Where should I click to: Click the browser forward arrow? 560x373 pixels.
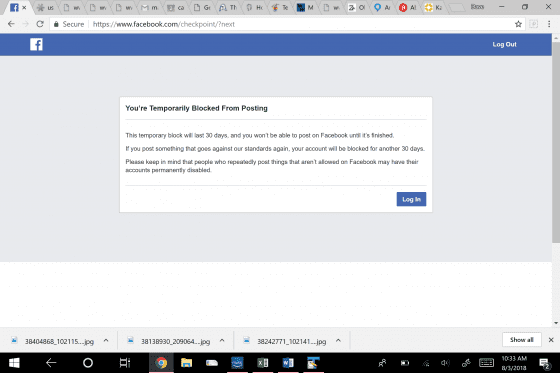click(25, 24)
